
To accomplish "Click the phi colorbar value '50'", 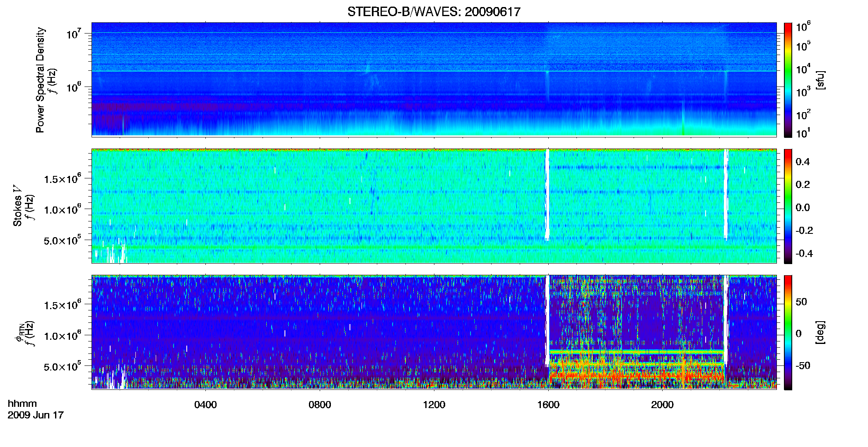I will click(x=801, y=302).
